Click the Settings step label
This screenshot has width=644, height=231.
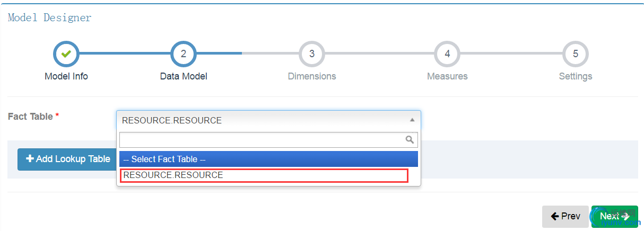576,76
